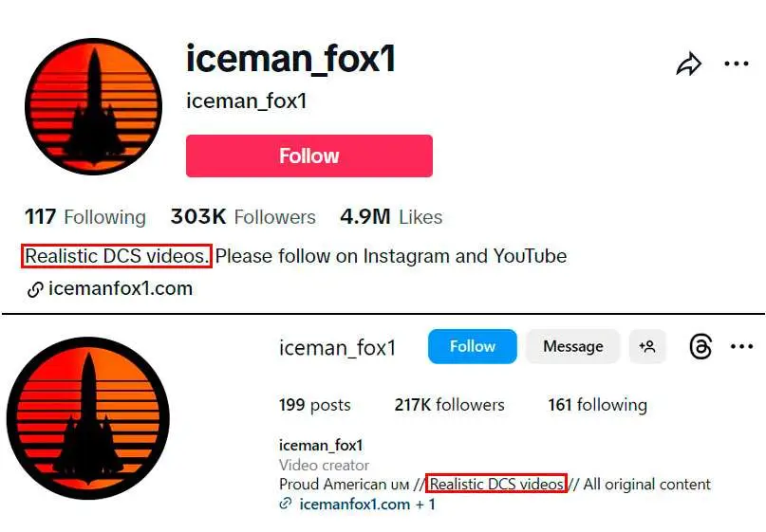Click the Instagram profile avatar
Image resolution: width=766 pixels, height=532 pixels.
pyautogui.click(x=87, y=418)
